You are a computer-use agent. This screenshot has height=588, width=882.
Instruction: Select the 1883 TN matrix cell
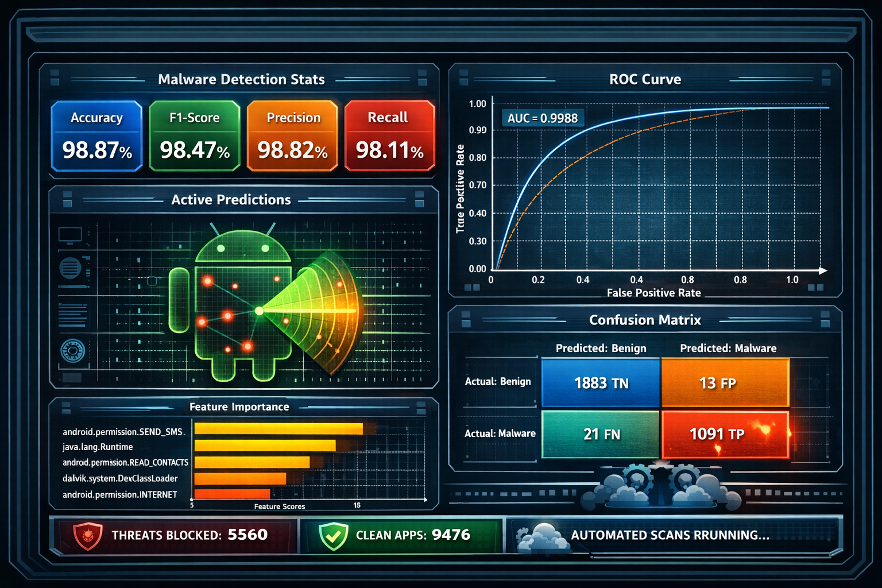click(x=601, y=383)
